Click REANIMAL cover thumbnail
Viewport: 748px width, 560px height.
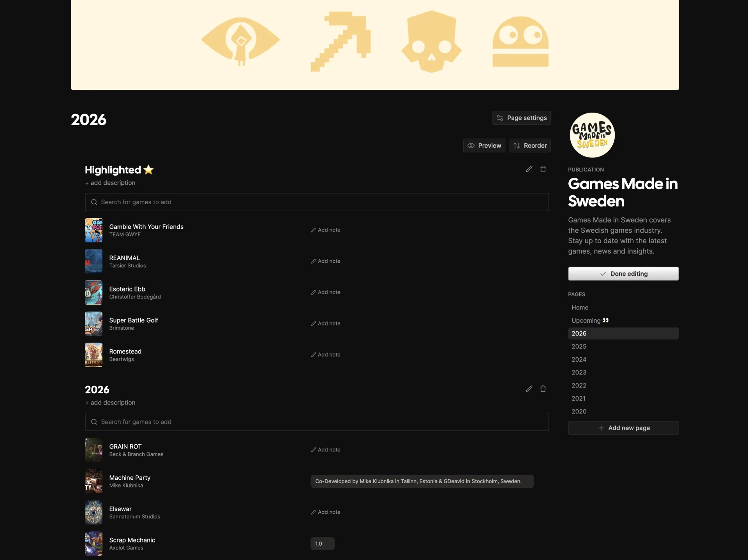(x=94, y=261)
